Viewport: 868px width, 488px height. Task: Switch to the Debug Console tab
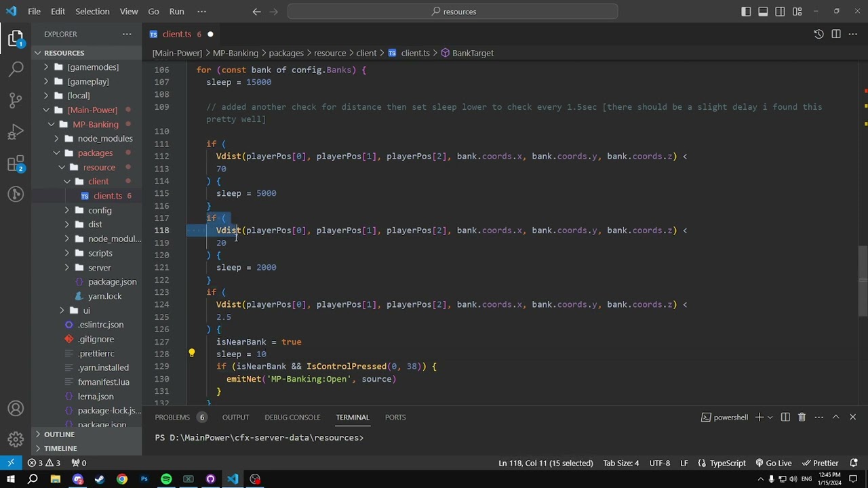click(x=292, y=417)
